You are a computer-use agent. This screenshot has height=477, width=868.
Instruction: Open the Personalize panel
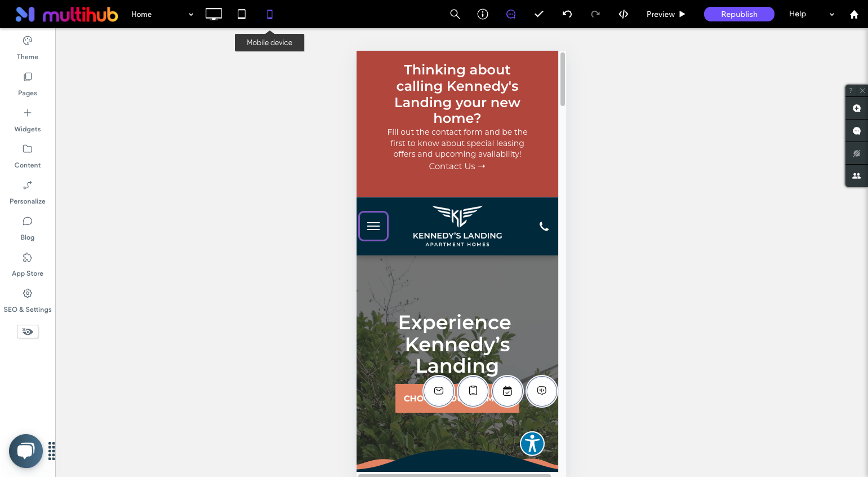pyautogui.click(x=28, y=192)
